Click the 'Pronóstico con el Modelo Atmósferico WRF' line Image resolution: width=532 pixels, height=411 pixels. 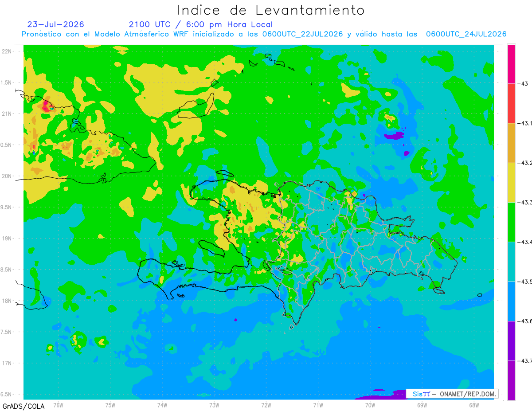[264, 34]
